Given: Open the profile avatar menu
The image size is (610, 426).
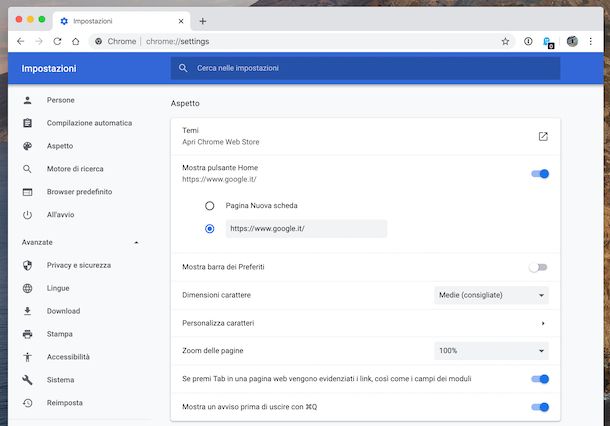Looking at the screenshot, I should [572, 41].
